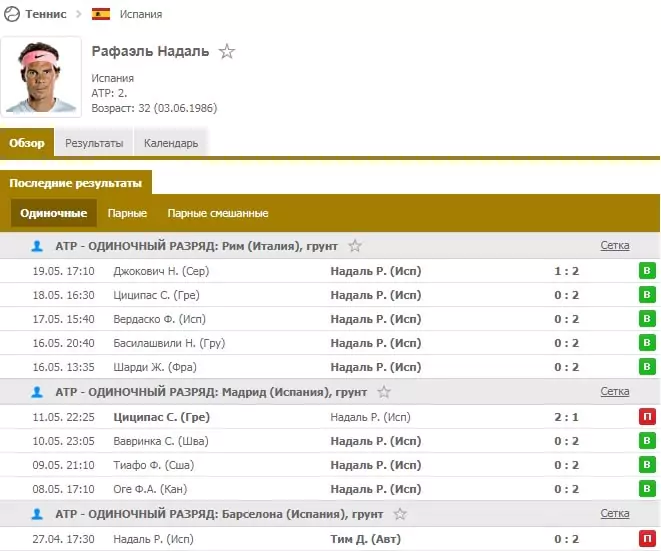
Task: Click loss badge for 11.05 Tsitsipas match
Action: pos(647,417)
